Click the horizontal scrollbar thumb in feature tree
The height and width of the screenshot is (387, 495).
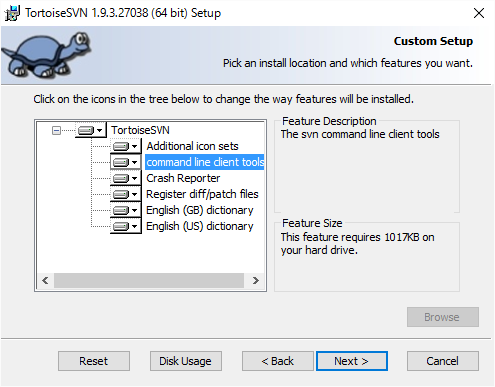click(x=149, y=280)
